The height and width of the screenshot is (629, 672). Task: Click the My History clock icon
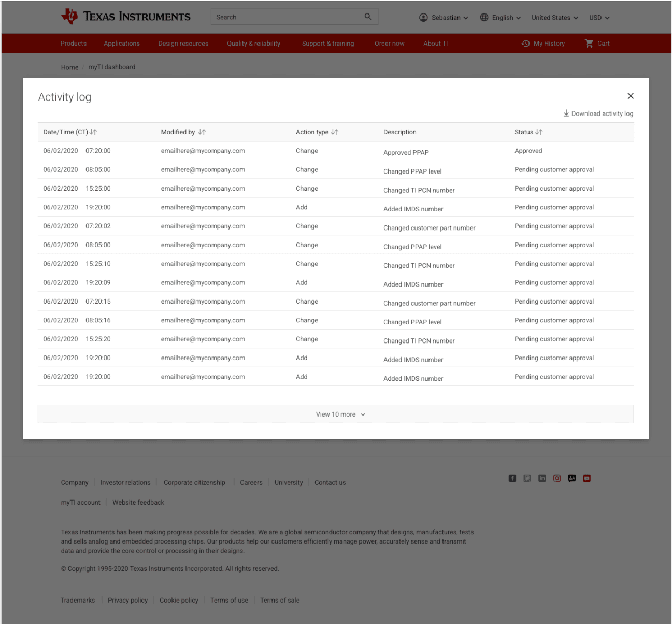click(x=525, y=44)
